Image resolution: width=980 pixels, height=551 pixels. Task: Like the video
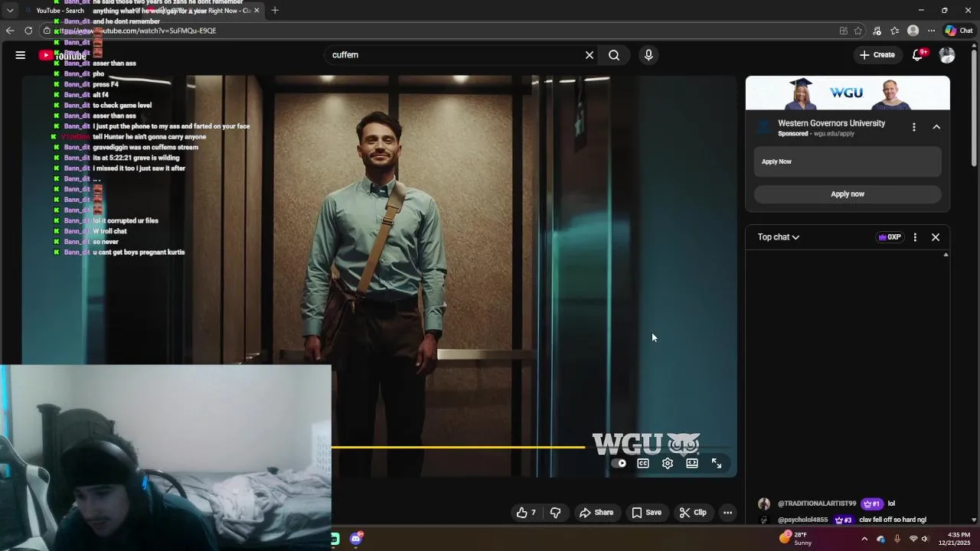point(526,513)
